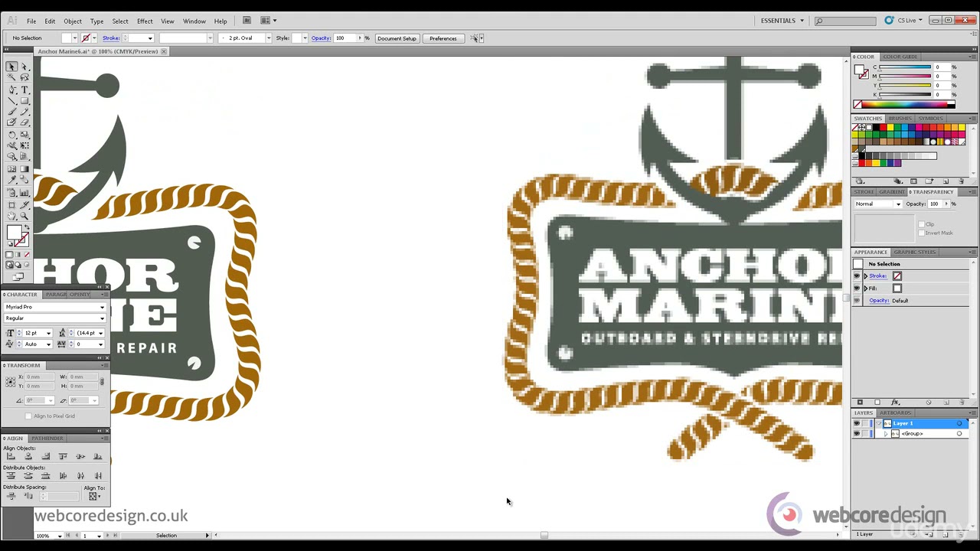
Task: Click the Stroke link in the control bar
Action: [x=110, y=38]
